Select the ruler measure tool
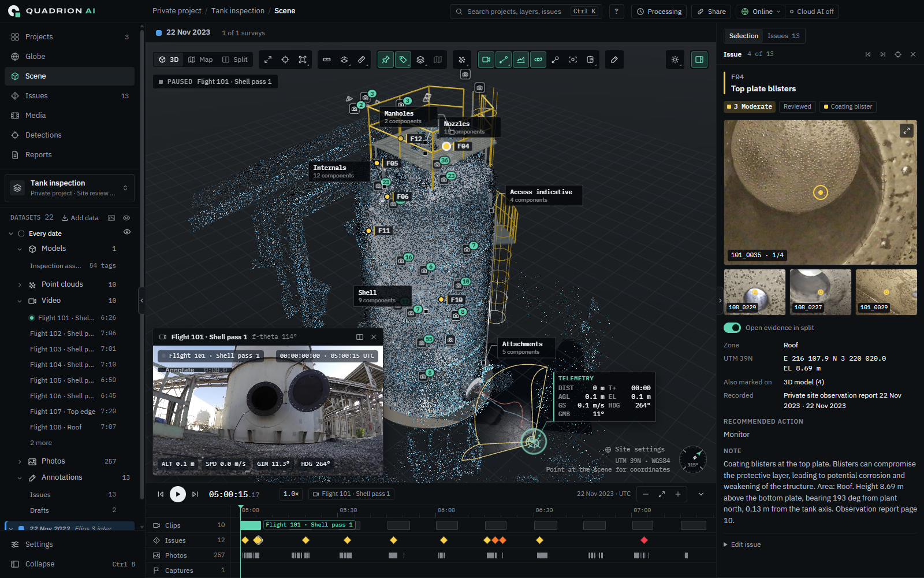The height and width of the screenshot is (578, 924). [x=327, y=60]
